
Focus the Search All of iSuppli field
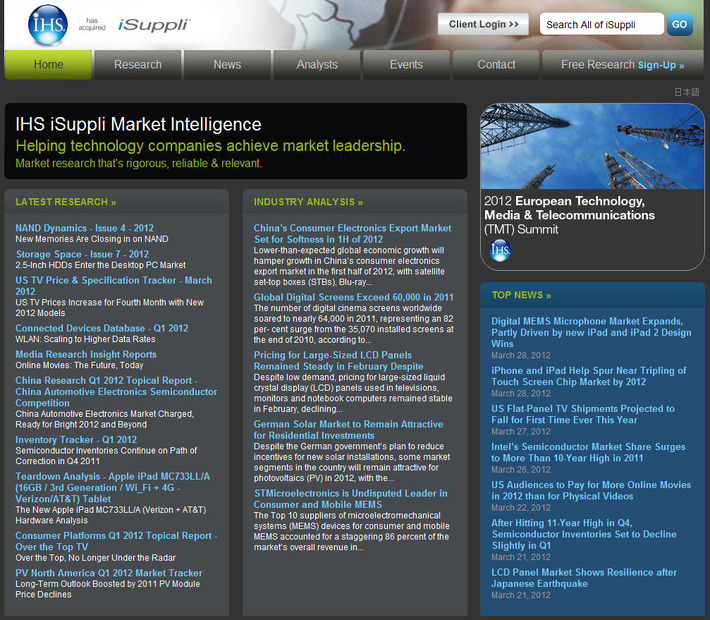(x=601, y=24)
